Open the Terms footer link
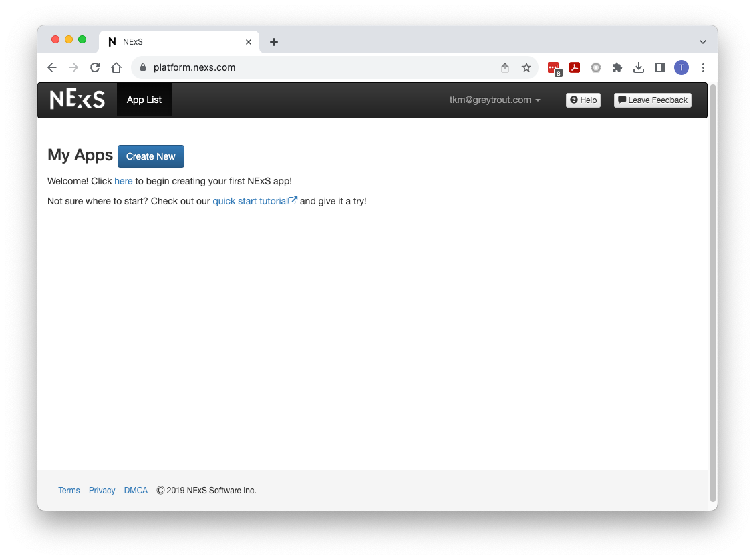 [x=69, y=491]
